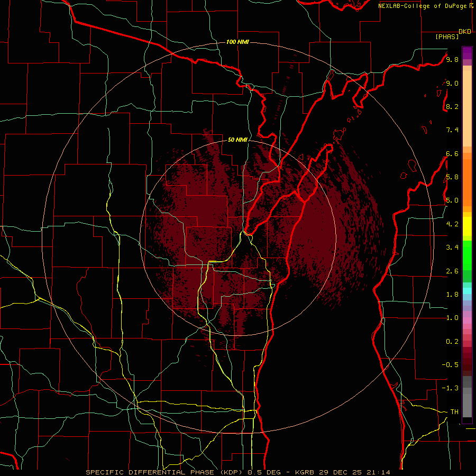Click the 1.8 legend value
The image size is (476, 476).
click(452, 295)
